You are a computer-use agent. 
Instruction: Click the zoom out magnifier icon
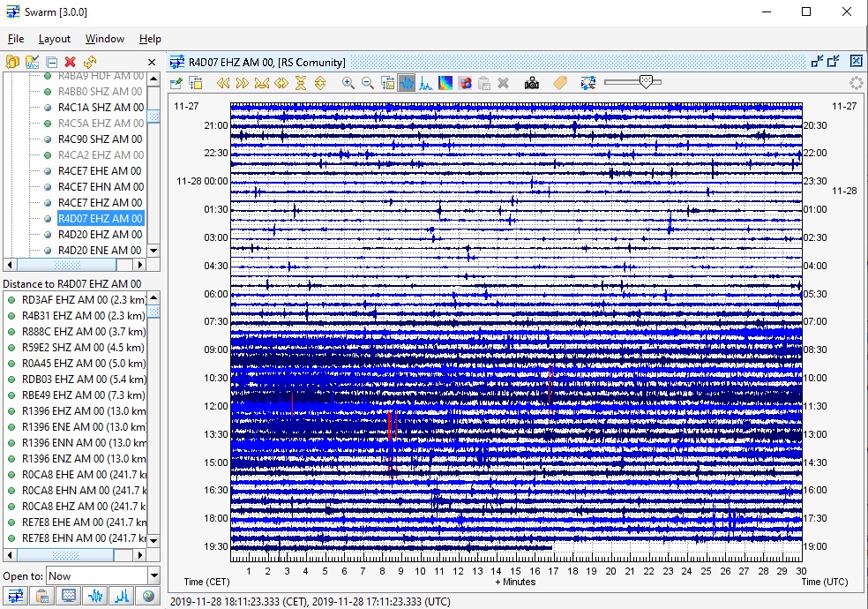(368, 83)
